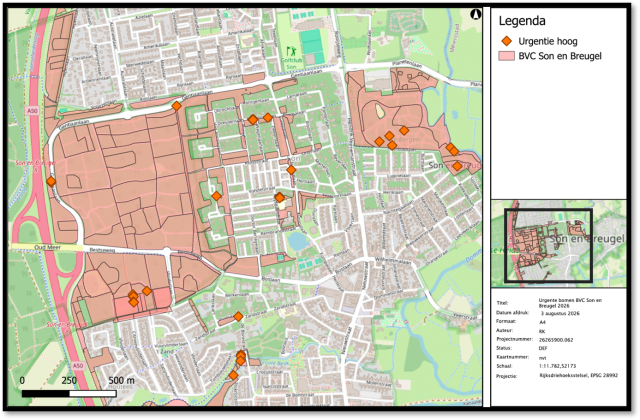Click the southernmost orange diamond marker
This screenshot has width=640, height=420.
tap(233, 375)
